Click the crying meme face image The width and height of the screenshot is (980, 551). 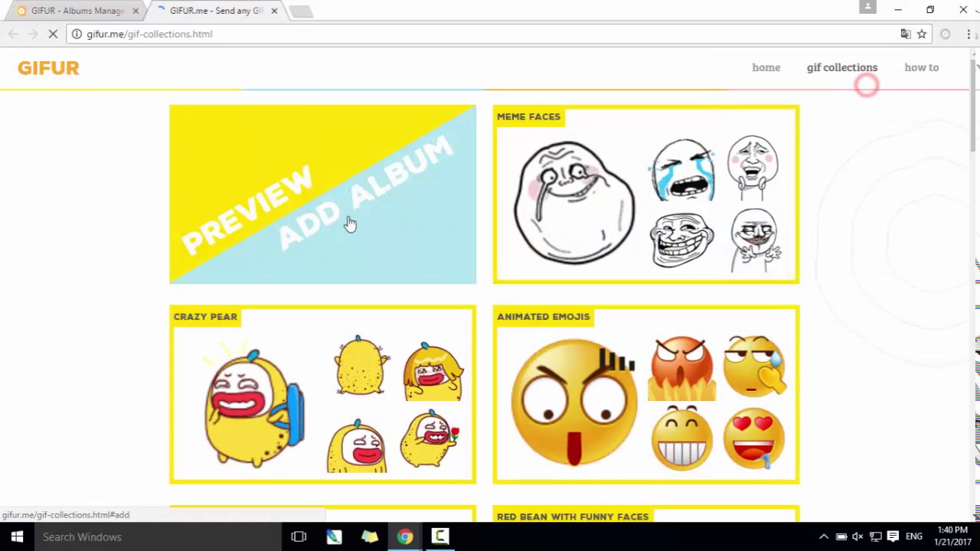pos(681,169)
